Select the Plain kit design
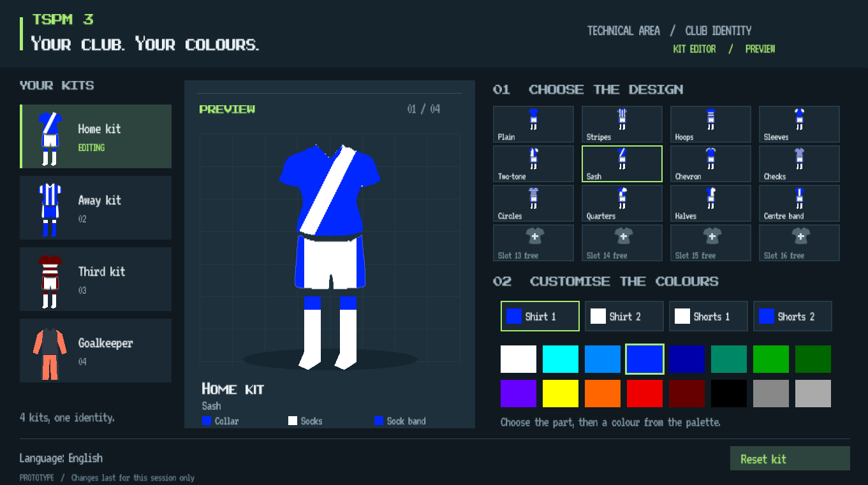Image resolution: width=868 pixels, height=485 pixels. [533, 124]
